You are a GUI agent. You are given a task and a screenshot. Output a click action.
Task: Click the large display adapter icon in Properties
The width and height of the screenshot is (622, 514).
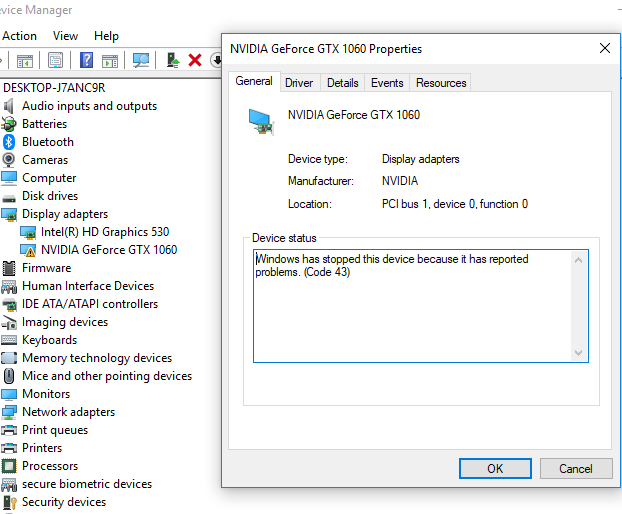tap(261, 122)
